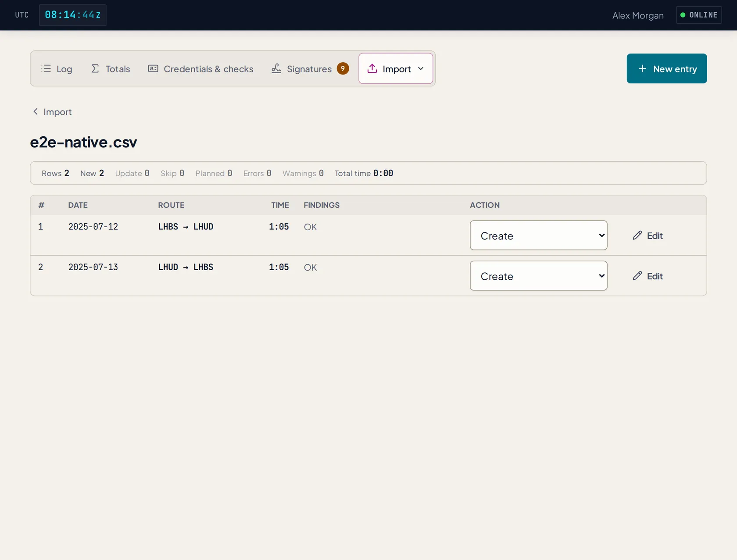The width and height of the screenshot is (737, 560).
Task: Click the Signatures badge showing 9
Action: [x=343, y=68]
